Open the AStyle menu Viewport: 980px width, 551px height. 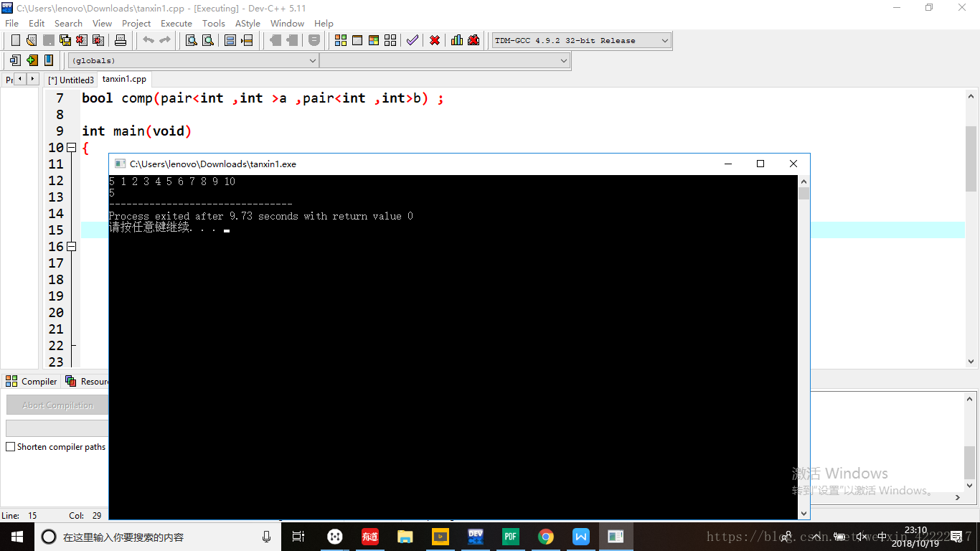[248, 23]
